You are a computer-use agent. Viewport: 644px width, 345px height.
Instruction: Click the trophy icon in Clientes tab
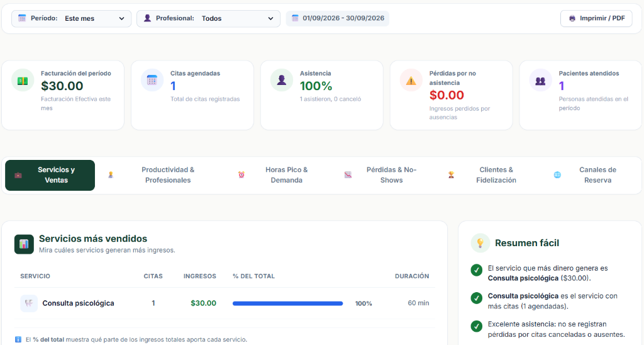pyautogui.click(x=451, y=175)
